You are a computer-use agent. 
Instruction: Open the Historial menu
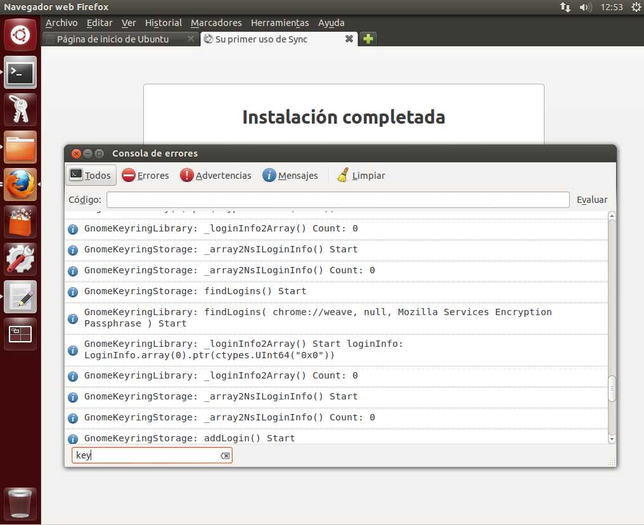tap(163, 23)
